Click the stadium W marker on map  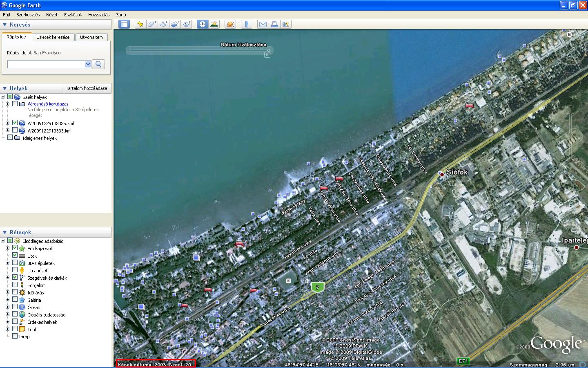(288, 281)
